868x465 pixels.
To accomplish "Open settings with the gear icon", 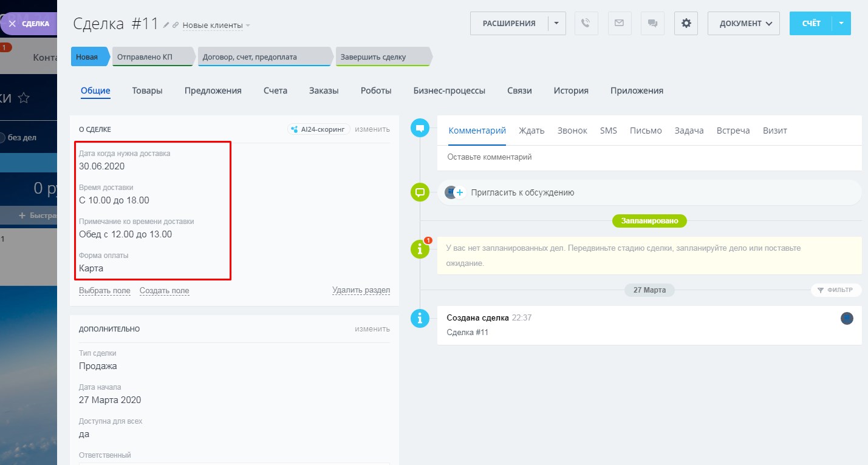I will pyautogui.click(x=686, y=24).
